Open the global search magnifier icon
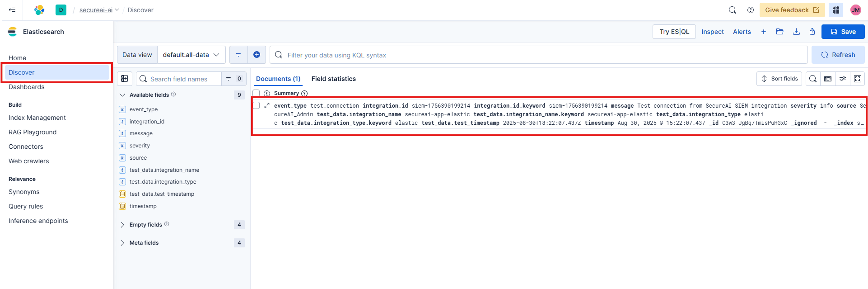This screenshot has width=868, height=289. pos(733,10)
